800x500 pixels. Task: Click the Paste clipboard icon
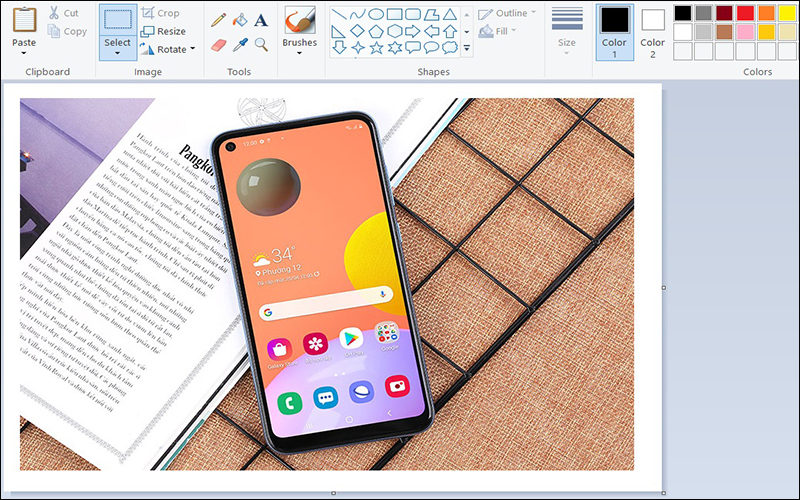(x=25, y=20)
